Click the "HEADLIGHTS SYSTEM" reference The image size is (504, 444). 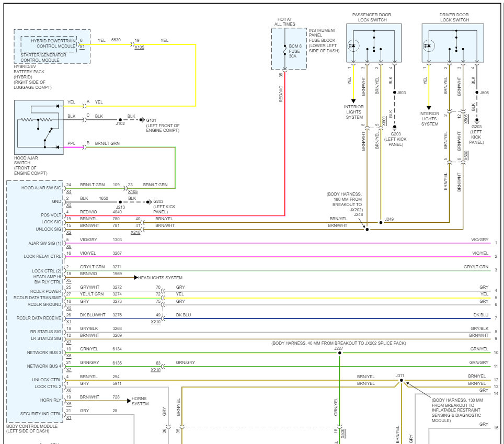point(160,278)
